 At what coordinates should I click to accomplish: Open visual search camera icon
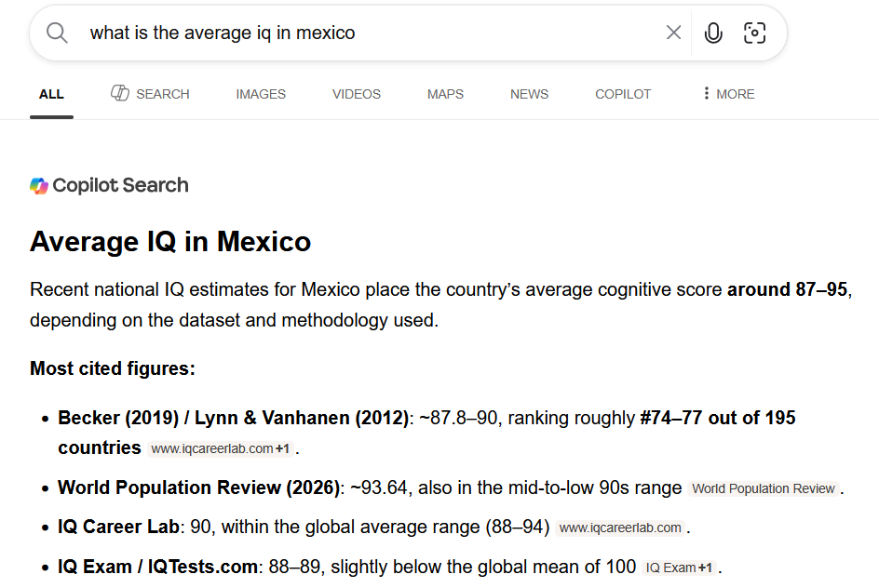point(754,33)
